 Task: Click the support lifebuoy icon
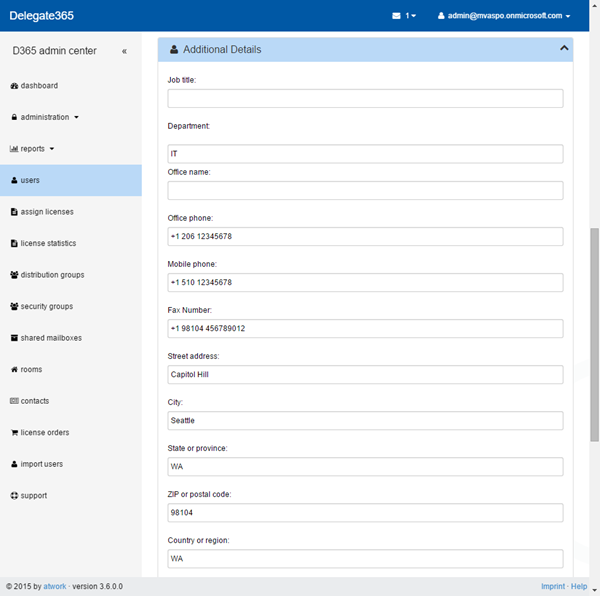(14, 496)
